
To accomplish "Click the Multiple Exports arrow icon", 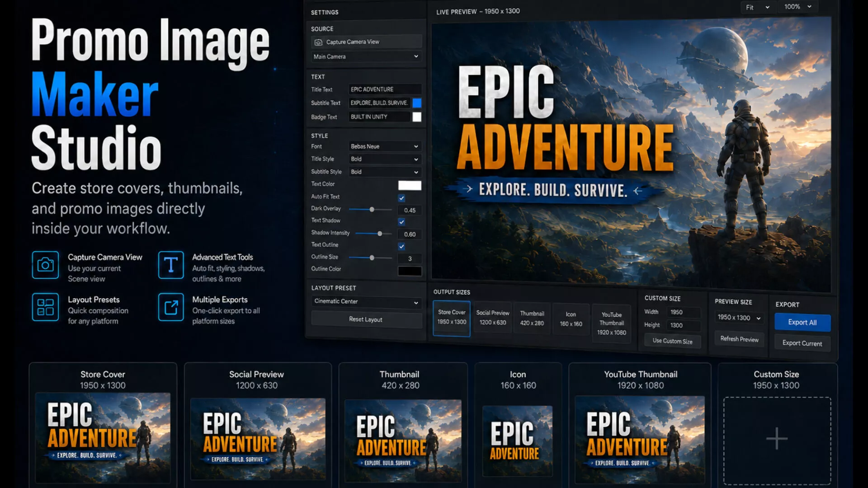I will [171, 307].
